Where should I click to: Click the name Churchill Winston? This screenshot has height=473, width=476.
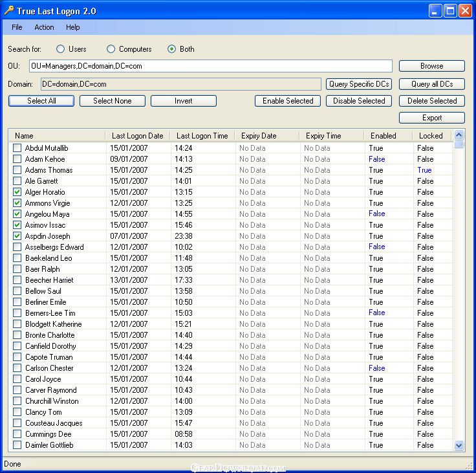[52, 401]
